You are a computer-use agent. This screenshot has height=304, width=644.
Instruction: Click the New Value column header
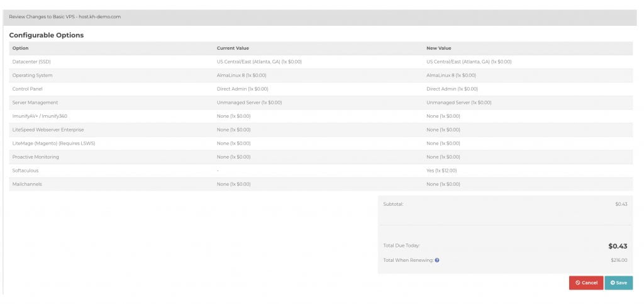pyautogui.click(x=438, y=48)
